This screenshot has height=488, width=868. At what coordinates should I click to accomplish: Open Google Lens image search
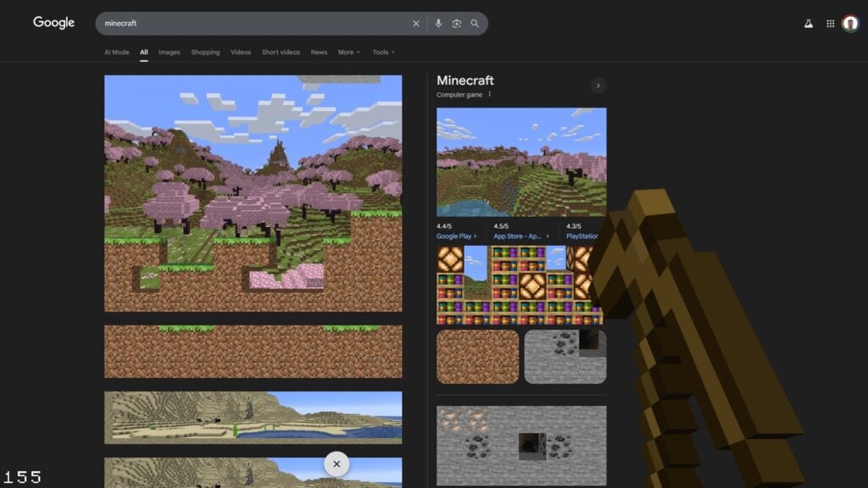coord(456,24)
